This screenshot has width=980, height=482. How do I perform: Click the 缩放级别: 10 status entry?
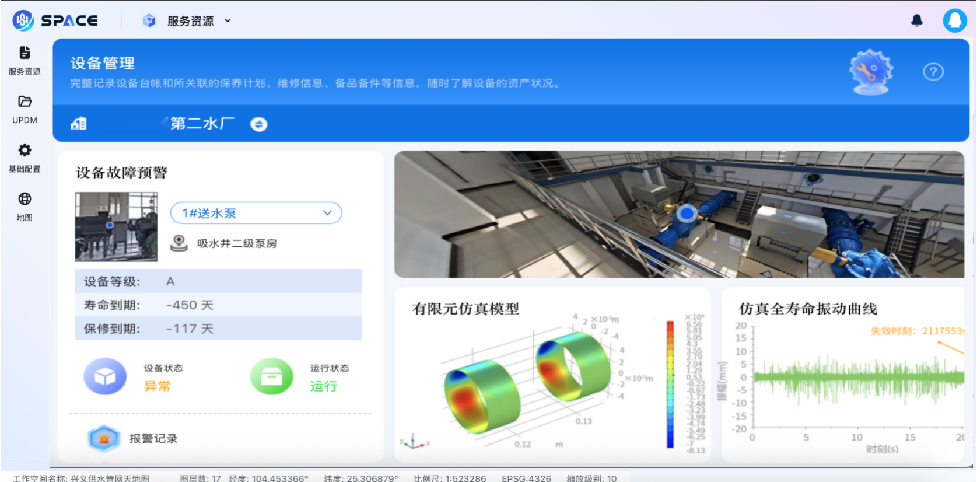tap(591, 478)
